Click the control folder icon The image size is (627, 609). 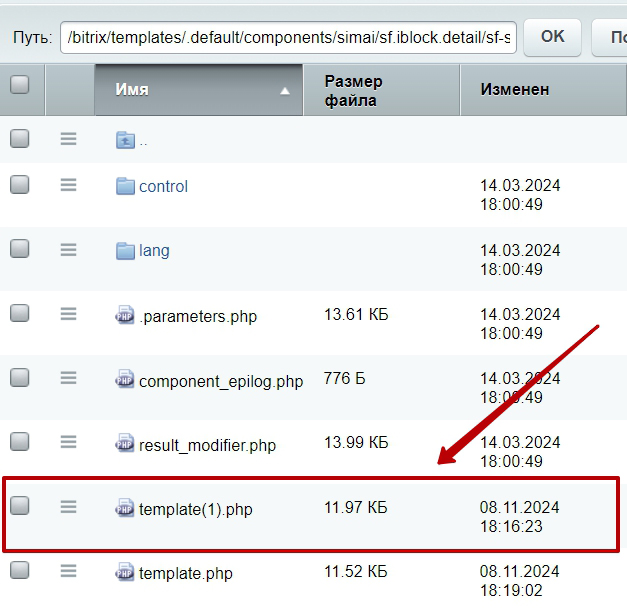[x=125, y=186]
